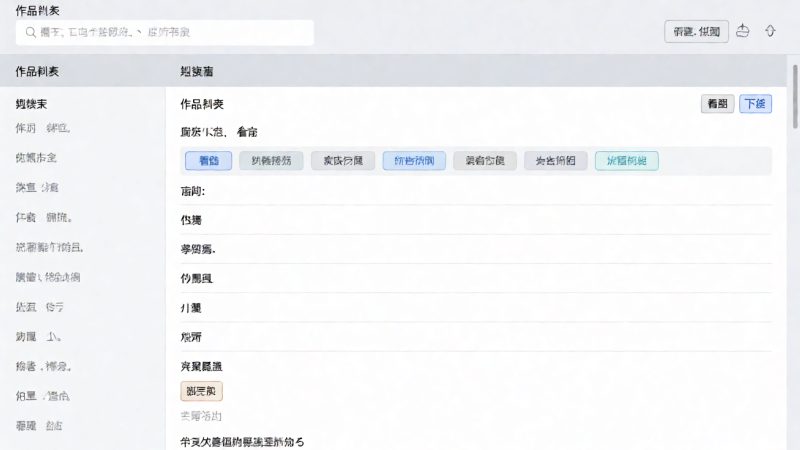Click the magnifier icon in the search box
This screenshot has width=800, height=450.
[x=31, y=32]
